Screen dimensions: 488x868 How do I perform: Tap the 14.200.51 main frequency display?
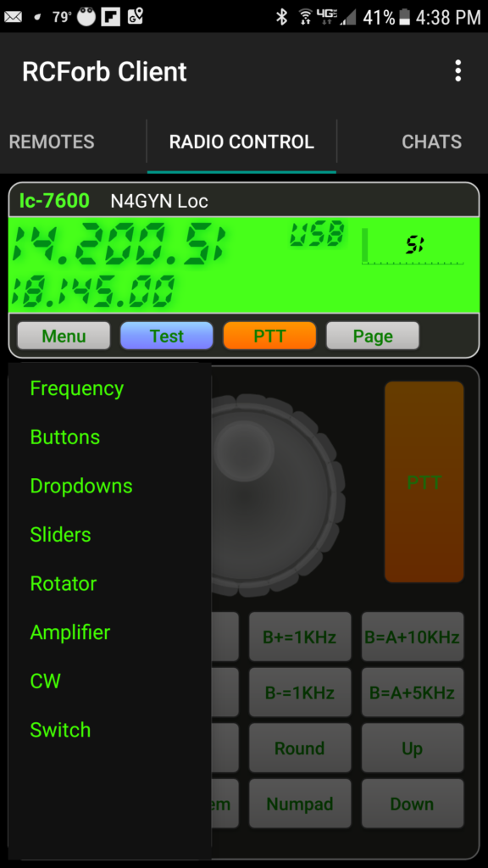pyautogui.click(x=118, y=245)
